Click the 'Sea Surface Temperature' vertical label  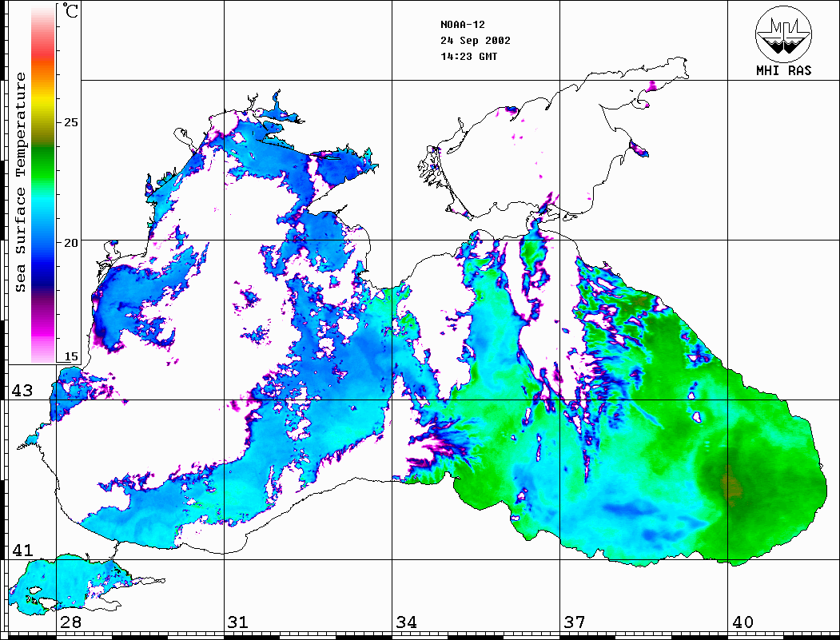click(20, 183)
